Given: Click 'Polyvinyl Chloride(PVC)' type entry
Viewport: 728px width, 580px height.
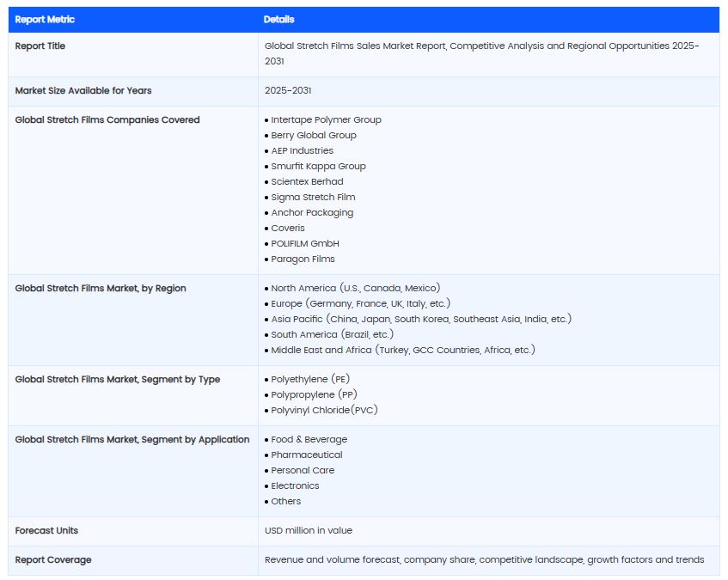Looking at the screenshot, I should (325, 410).
